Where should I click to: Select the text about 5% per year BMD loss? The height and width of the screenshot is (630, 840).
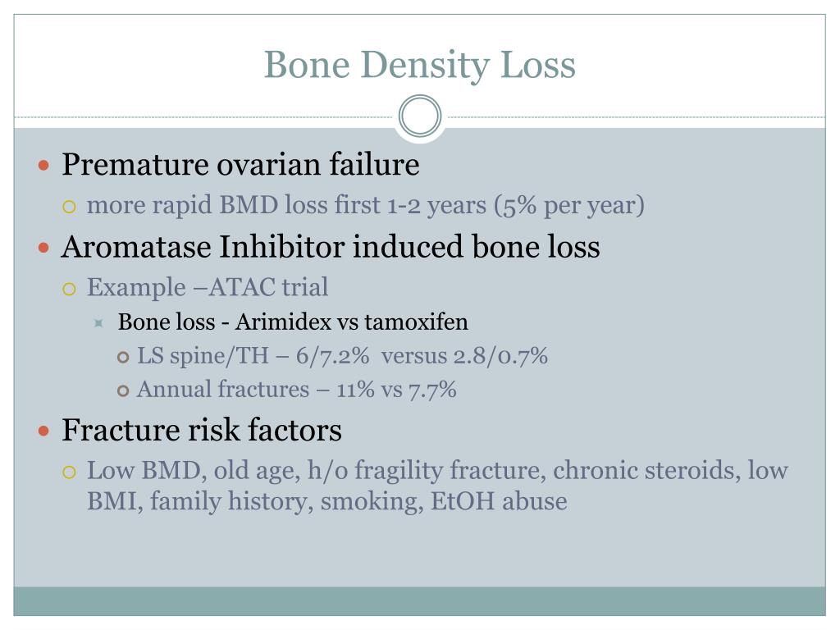(x=366, y=206)
